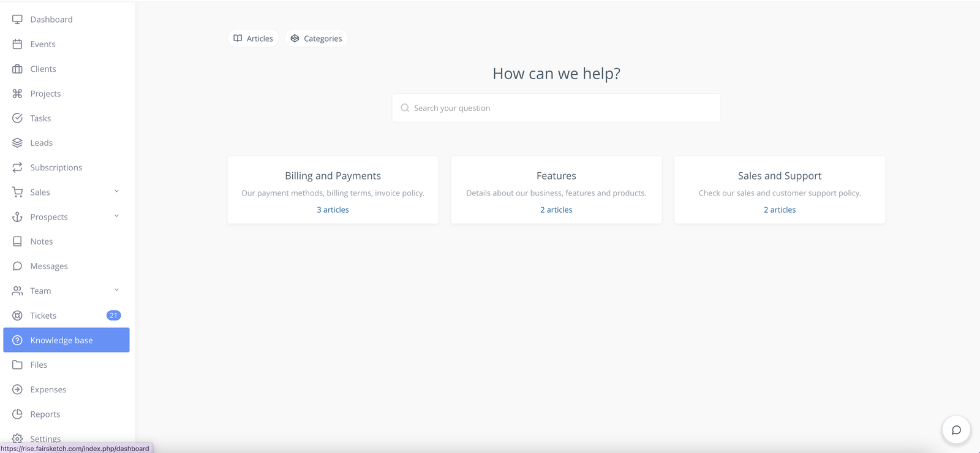Image resolution: width=980 pixels, height=453 pixels.
Task: Open the Features category card
Action: tap(556, 176)
